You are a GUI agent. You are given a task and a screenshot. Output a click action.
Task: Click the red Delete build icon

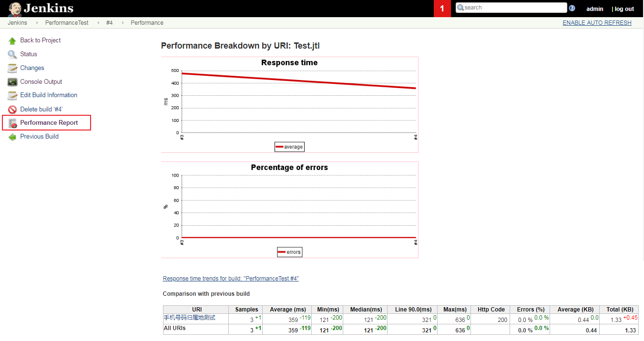click(x=12, y=110)
